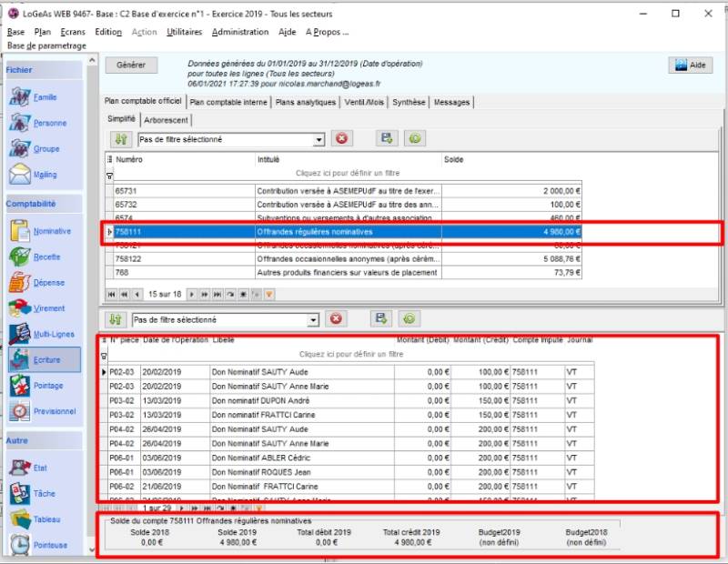The image size is (728, 564).
Task: Open the Etat icon
Action: (20, 468)
